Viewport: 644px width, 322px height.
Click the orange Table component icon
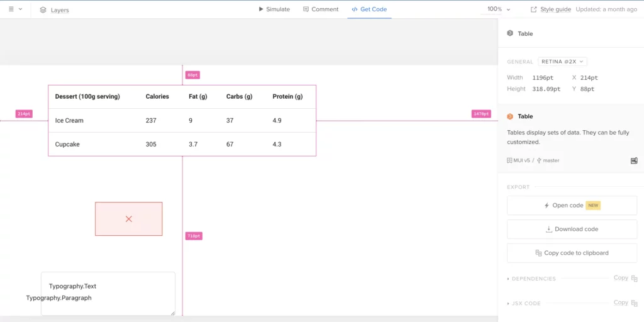coord(510,116)
